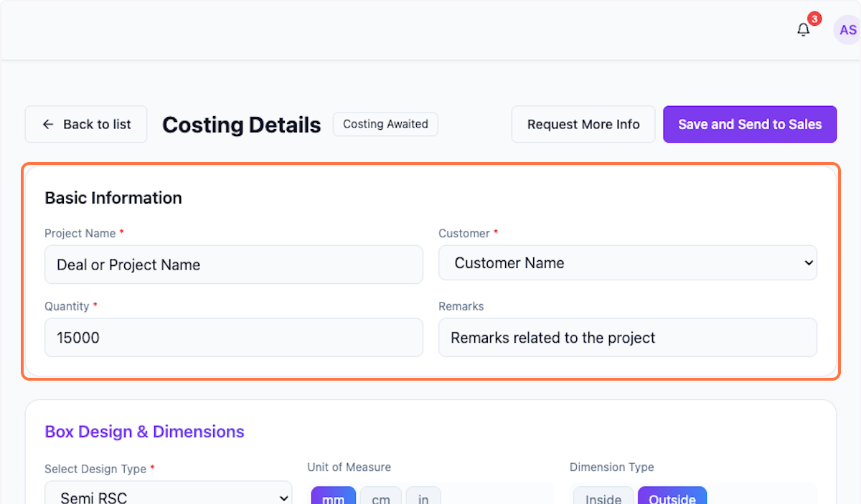The width and height of the screenshot is (861, 504).
Task: Choose inches (in) as unit
Action: click(x=423, y=497)
